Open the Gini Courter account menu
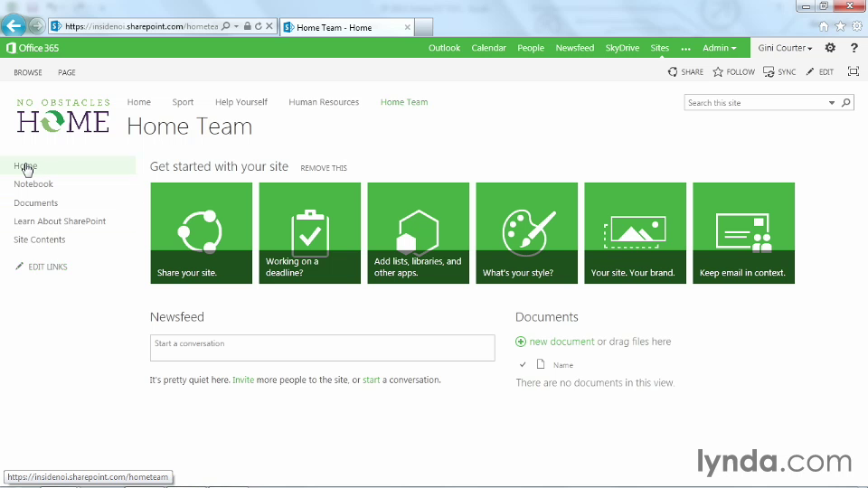Image resolution: width=868 pixels, height=488 pixels. pyautogui.click(x=785, y=48)
